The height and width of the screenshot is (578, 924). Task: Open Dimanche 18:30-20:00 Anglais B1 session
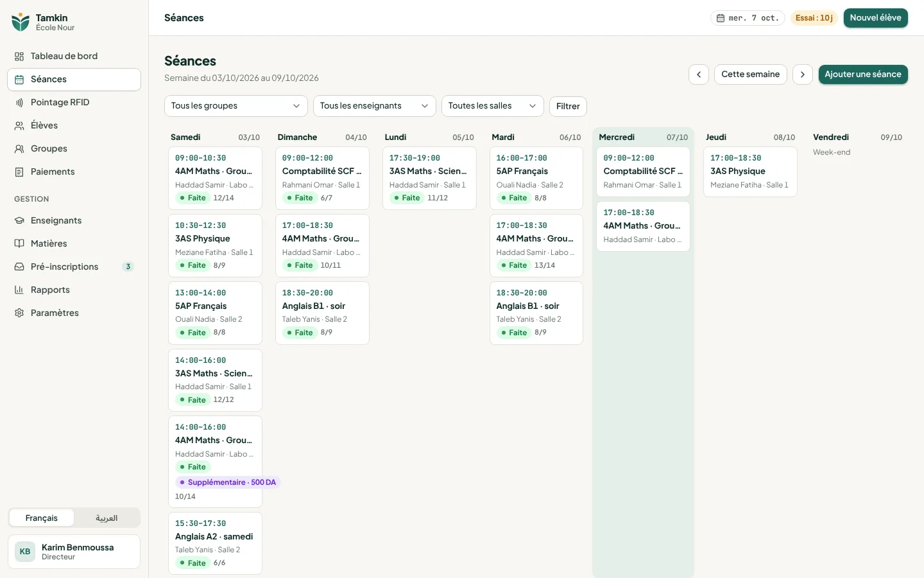[322, 313]
